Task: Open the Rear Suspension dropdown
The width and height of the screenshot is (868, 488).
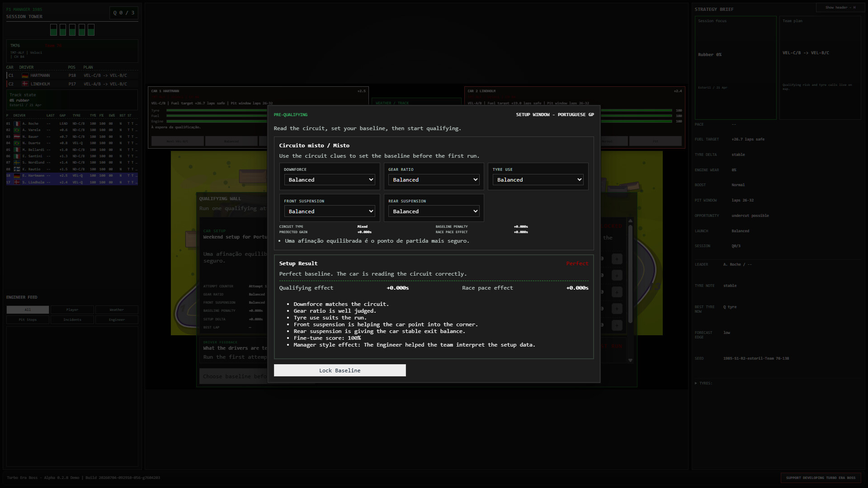Action: point(434,211)
